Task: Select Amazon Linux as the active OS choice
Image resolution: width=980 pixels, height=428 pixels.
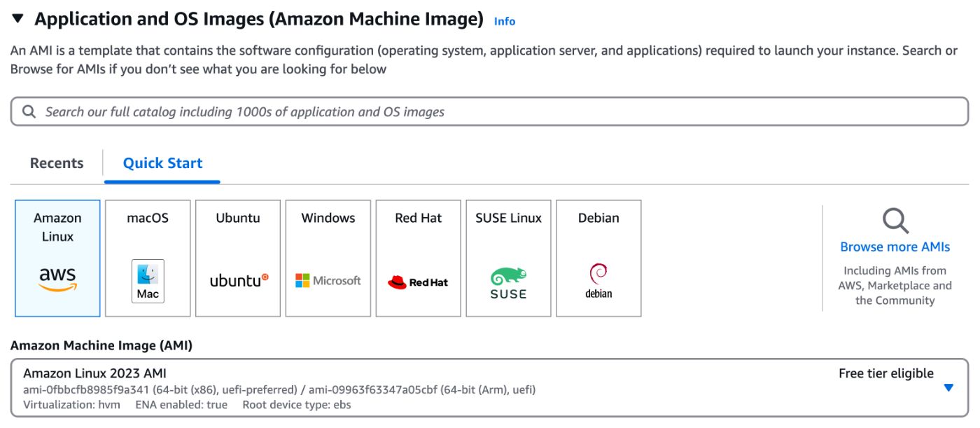Action: (x=57, y=258)
